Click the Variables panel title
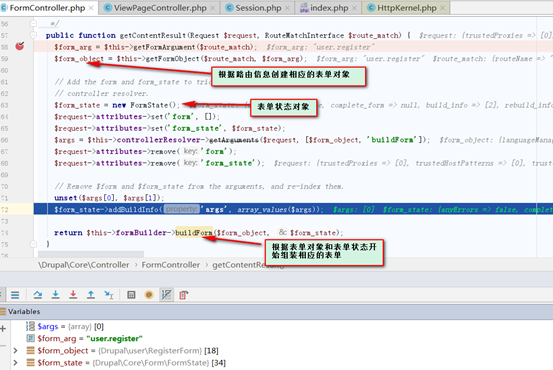This screenshot has width=553, height=370. pyautogui.click(x=24, y=311)
